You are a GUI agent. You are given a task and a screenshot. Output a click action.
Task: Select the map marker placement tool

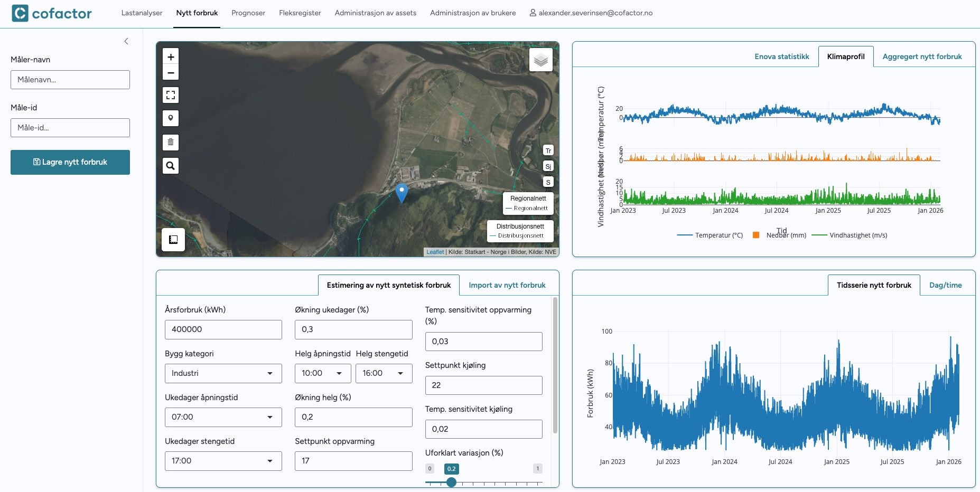pyautogui.click(x=171, y=118)
